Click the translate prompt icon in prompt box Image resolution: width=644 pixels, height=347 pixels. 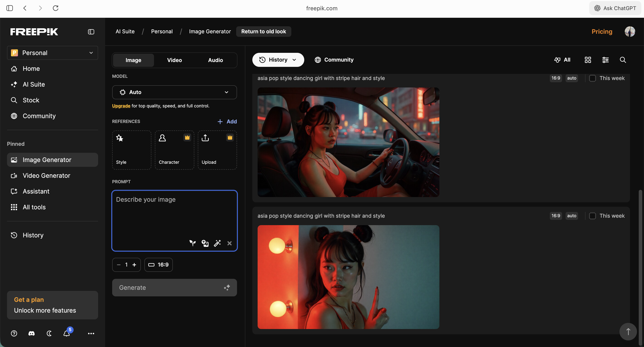205,243
